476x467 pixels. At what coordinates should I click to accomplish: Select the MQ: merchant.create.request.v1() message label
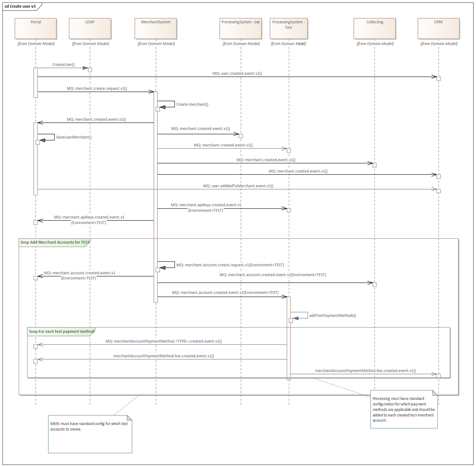[x=97, y=89]
